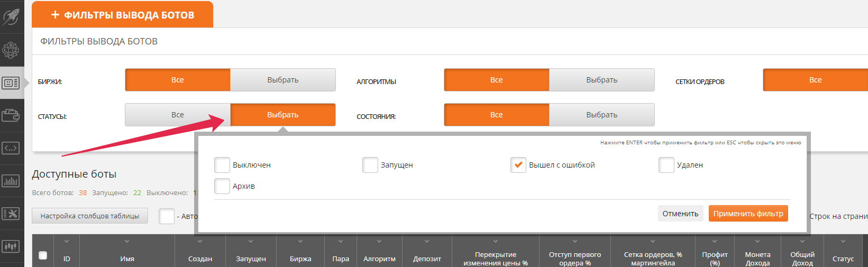Image resolution: width=868 pixels, height=267 pixels.
Task: Enable the 'Архив' status checkbox
Action: click(222, 186)
